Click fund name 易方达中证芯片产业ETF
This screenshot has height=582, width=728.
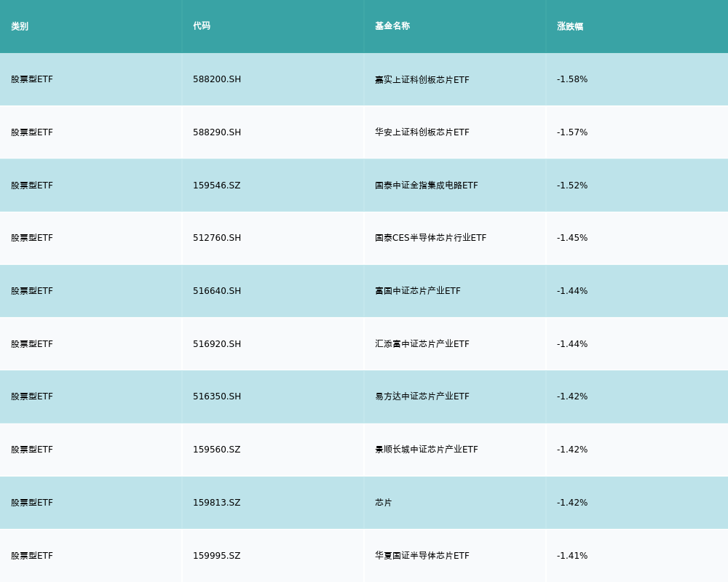(422, 396)
